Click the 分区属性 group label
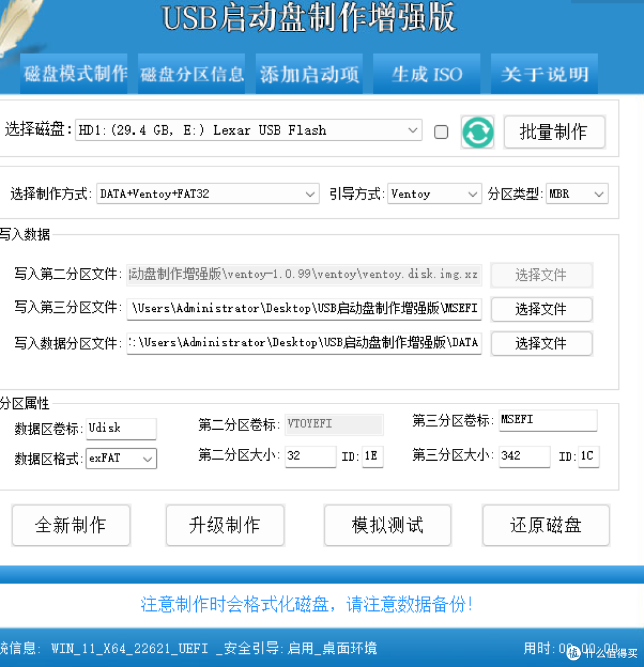The image size is (644, 667). [24, 404]
